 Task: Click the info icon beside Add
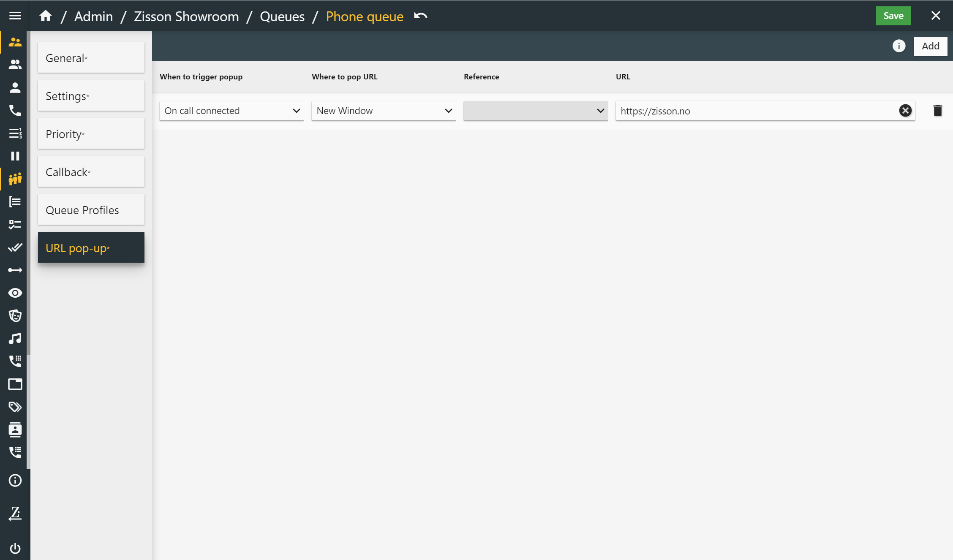point(899,46)
